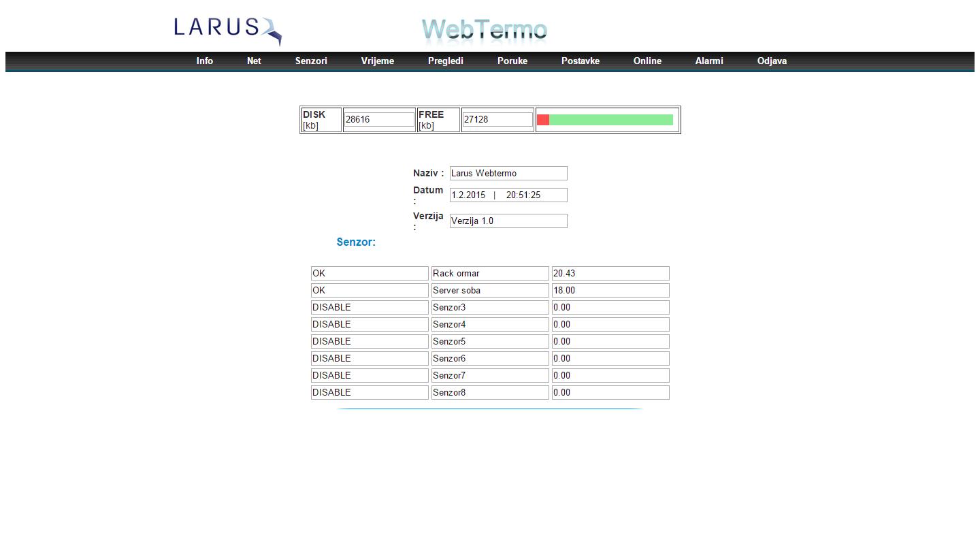Select the FREE space field showing 27128

tap(497, 120)
